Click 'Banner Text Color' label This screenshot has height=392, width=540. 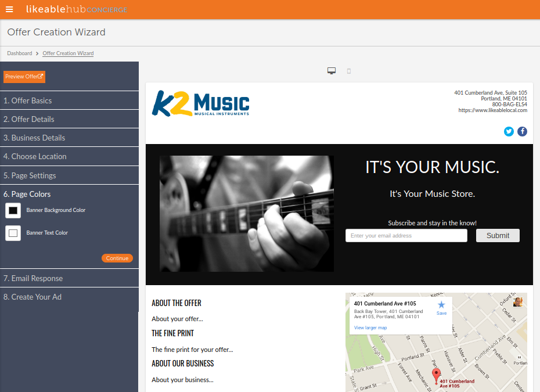click(x=47, y=233)
